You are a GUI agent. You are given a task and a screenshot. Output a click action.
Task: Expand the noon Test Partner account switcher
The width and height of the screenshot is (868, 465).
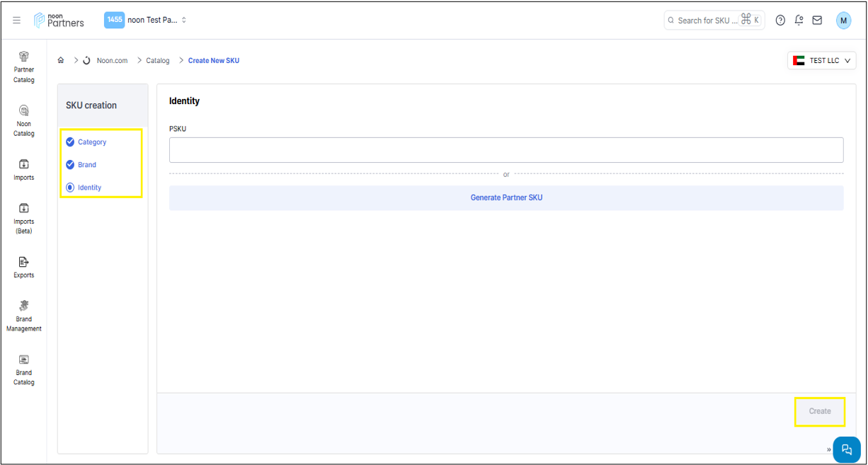pyautogui.click(x=146, y=21)
